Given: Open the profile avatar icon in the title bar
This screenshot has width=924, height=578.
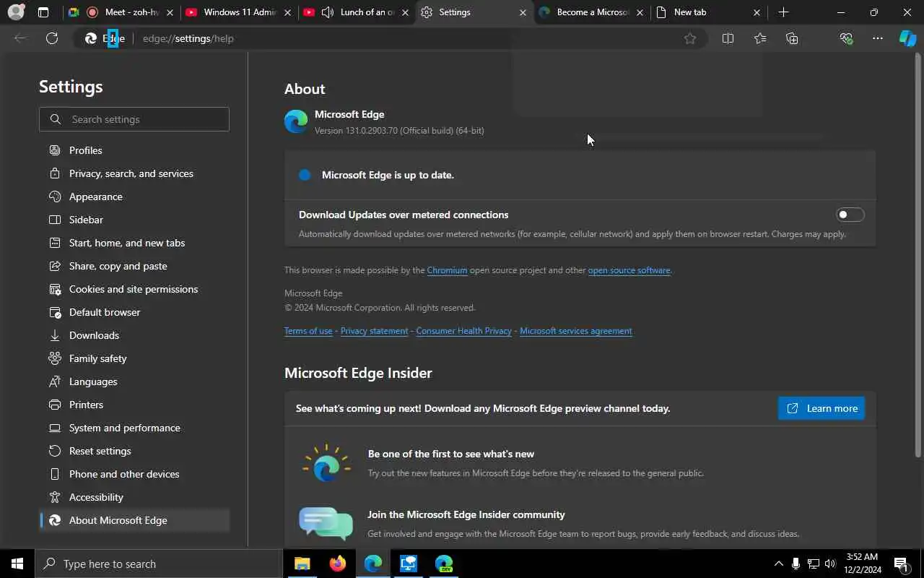Looking at the screenshot, I should click(15, 12).
